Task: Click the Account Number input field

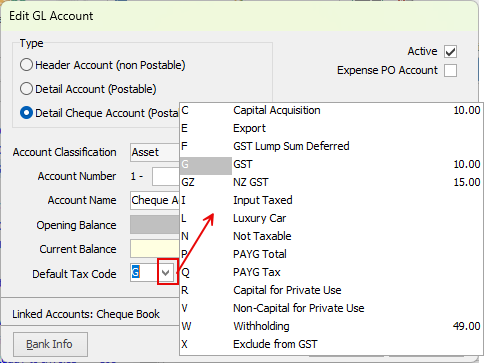Action: [166, 176]
